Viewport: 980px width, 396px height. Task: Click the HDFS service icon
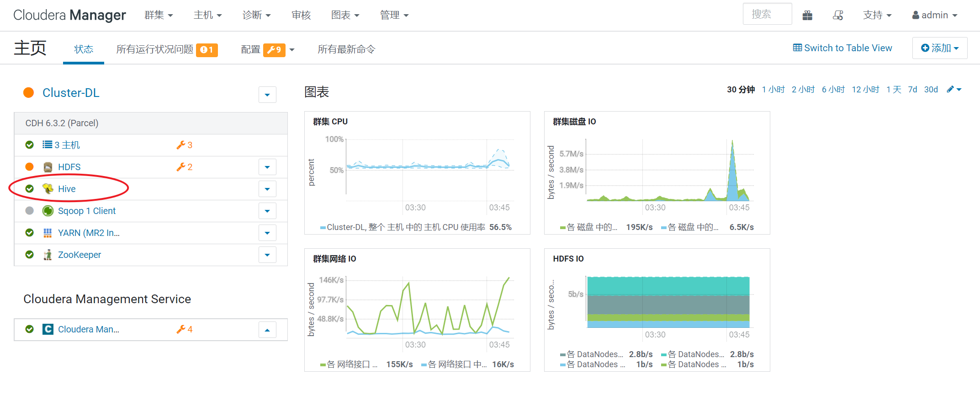pyautogui.click(x=48, y=167)
